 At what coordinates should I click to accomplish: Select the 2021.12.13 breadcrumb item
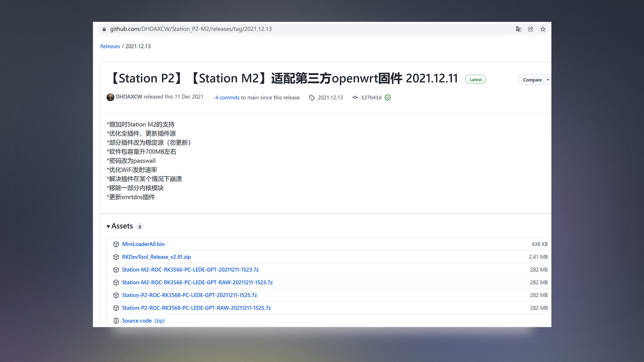(138, 46)
